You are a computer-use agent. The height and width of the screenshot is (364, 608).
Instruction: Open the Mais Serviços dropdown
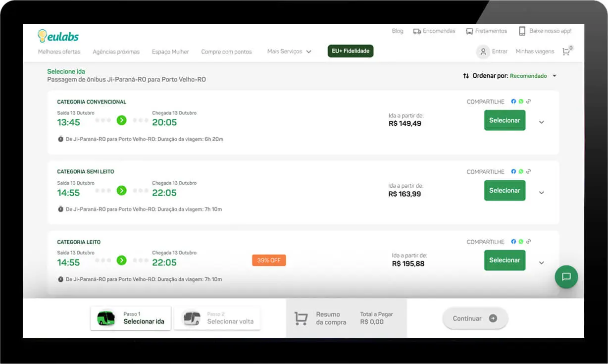[x=289, y=52]
